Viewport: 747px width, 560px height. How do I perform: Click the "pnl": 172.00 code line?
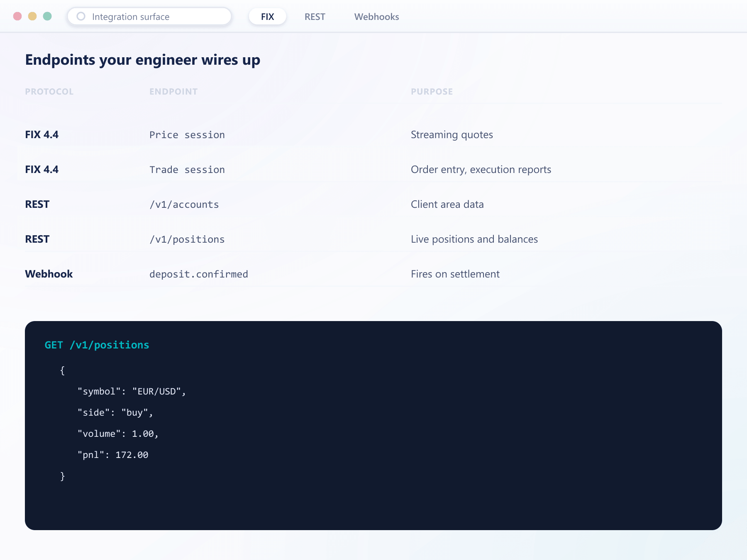point(113,455)
